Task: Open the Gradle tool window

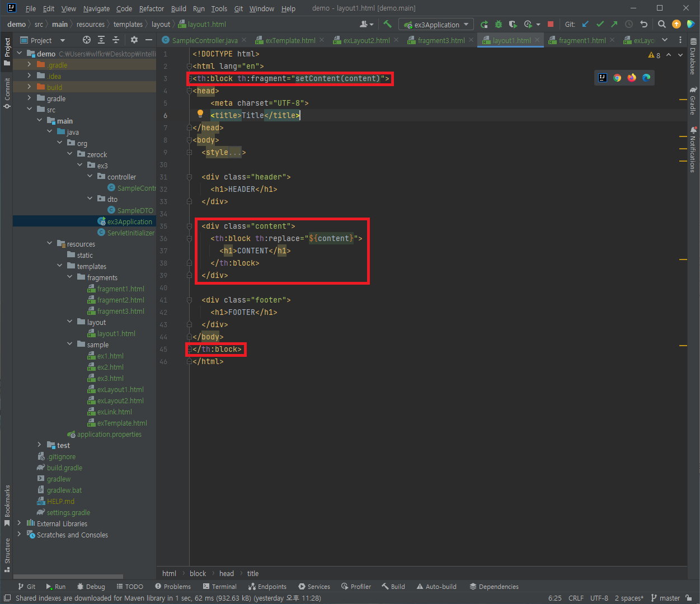Action: point(693,101)
